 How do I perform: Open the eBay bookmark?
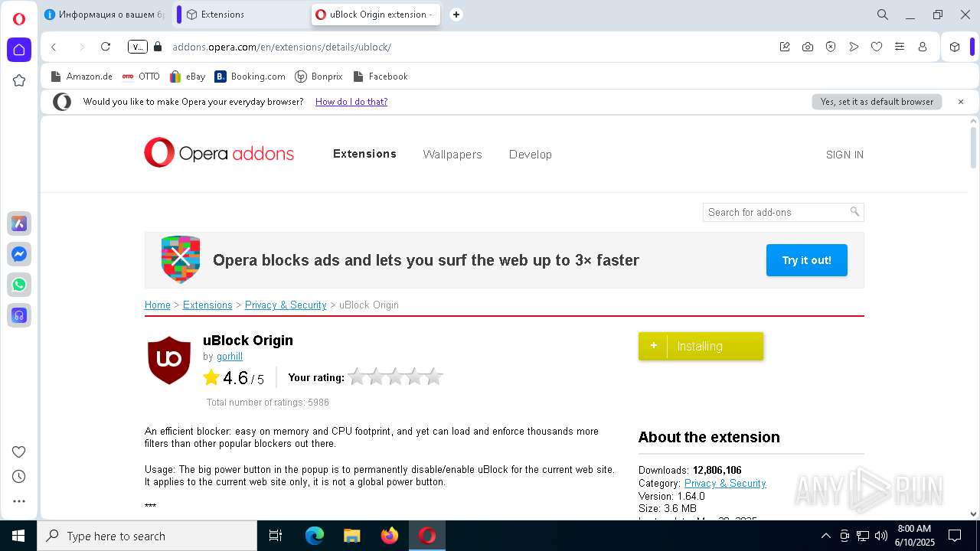[188, 77]
